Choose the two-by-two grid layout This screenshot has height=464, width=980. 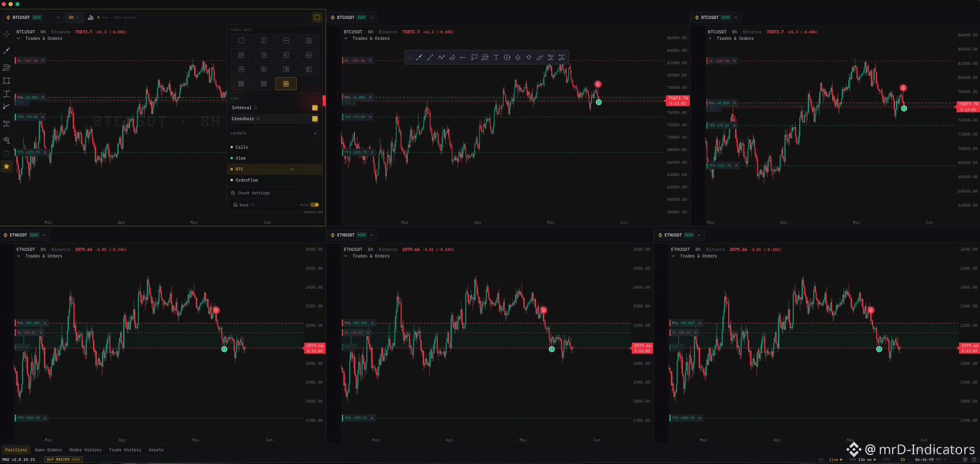[264, 69]
